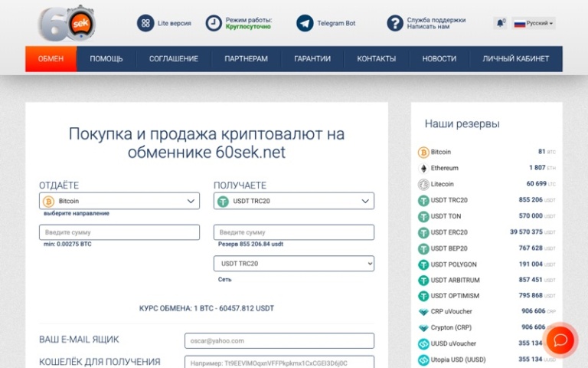This screenshot has height=368, width=588.
Task: Click the USDT TON reserve value 570 000
Action: (x=531, y=216)
